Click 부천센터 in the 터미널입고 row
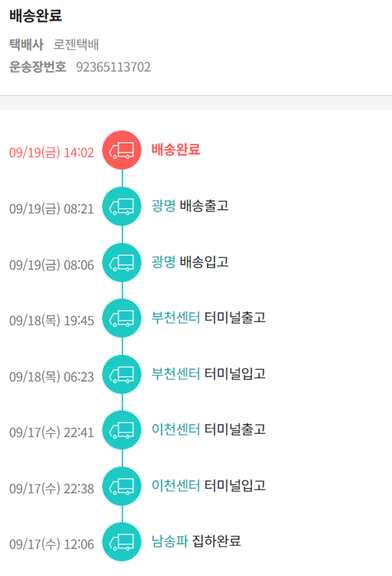The width and height of the screenshot is (392, 576). (176, 374)
